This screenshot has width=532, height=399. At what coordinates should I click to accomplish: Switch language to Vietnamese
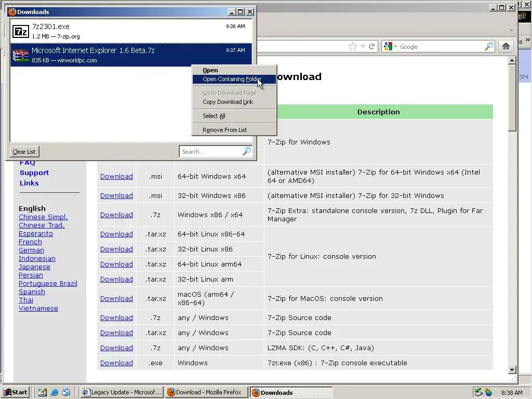point(38,309)
